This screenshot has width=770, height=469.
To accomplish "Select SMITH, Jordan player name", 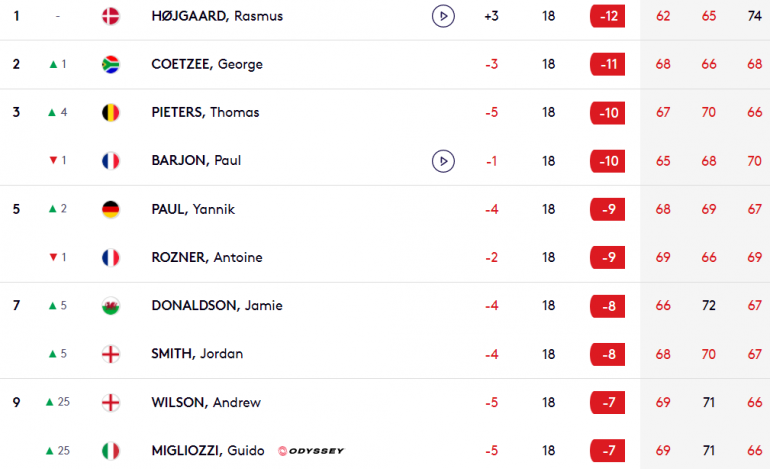I will (197, 354).
